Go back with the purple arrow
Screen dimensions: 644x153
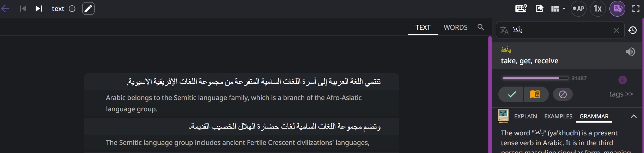point(5,8)
